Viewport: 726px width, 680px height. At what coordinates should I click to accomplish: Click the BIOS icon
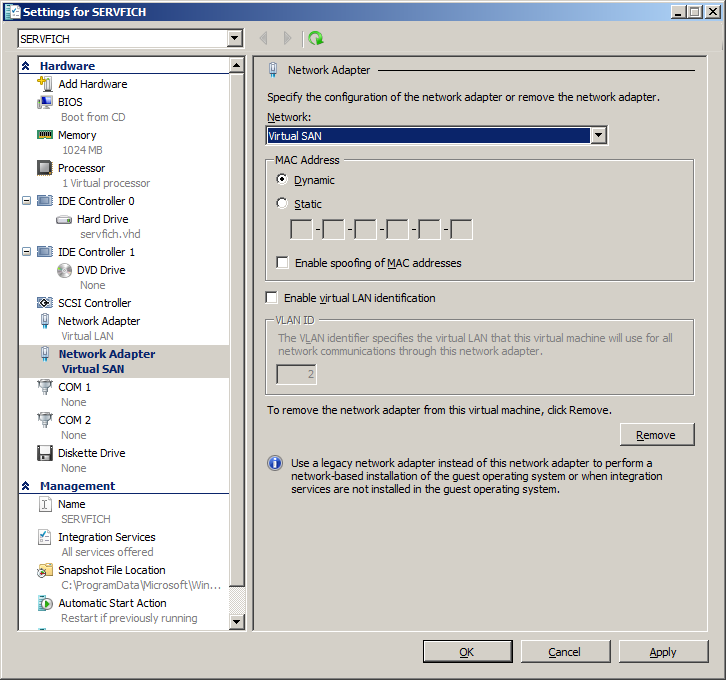click(x=44, y=102)
